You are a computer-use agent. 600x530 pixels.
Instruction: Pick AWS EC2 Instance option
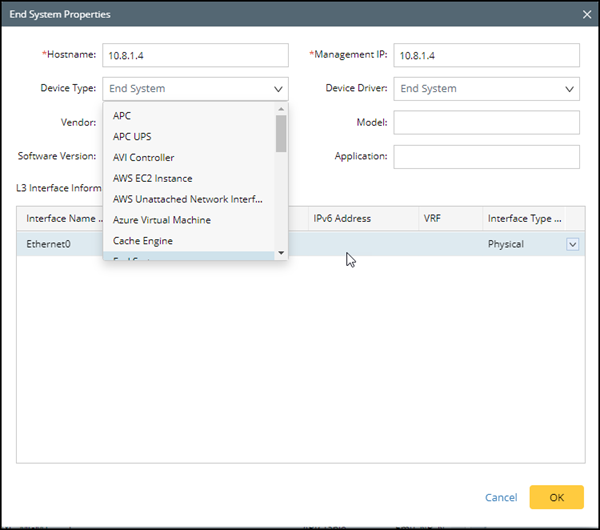point(153,179)
